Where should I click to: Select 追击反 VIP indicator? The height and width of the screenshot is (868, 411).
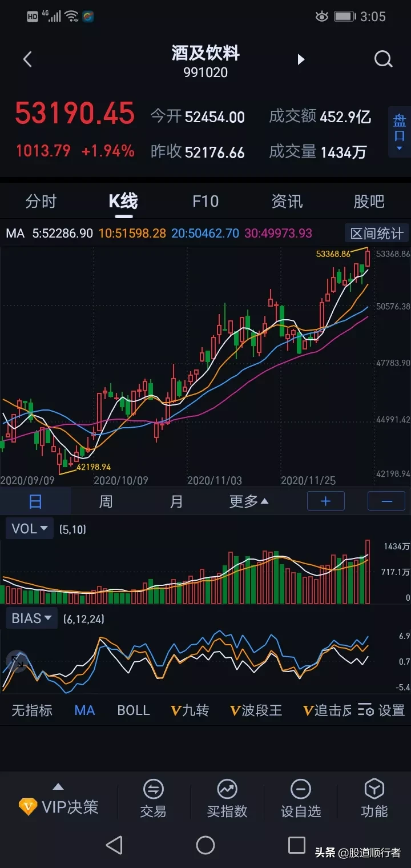(327, 710)
